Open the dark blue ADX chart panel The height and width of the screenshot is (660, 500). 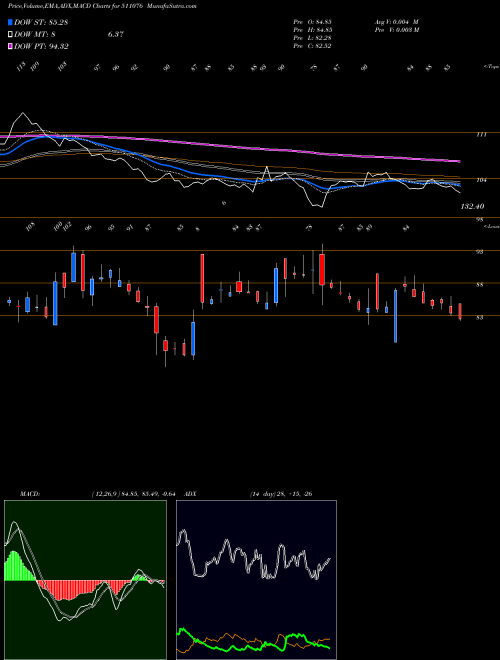(x=256, y=580)
